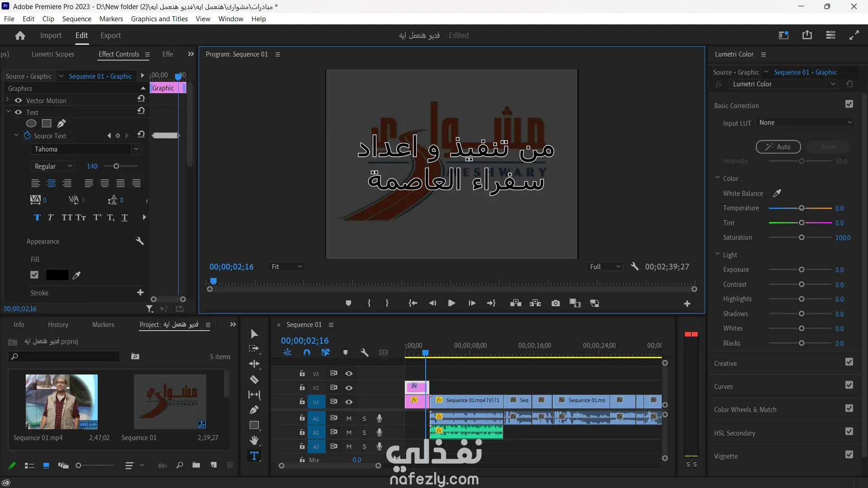Toggle HSL Secondary checkbox

pyautogui.click(x=849, y=432)
